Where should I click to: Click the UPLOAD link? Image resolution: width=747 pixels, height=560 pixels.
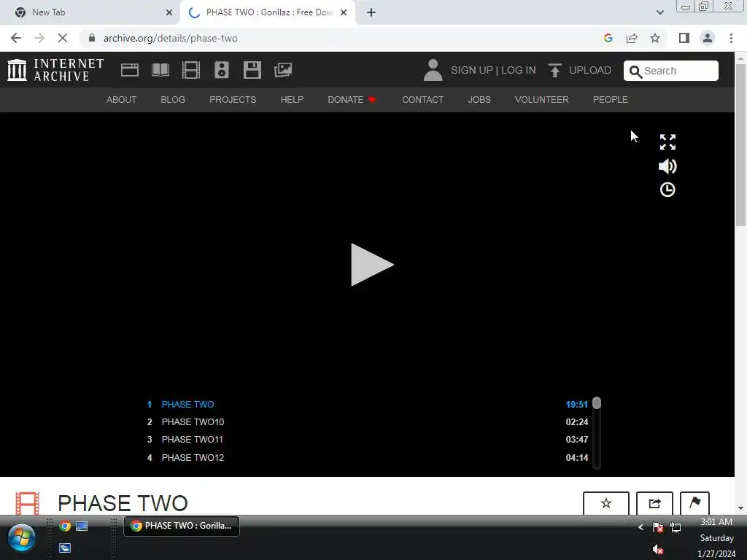[x=579, y=70]
